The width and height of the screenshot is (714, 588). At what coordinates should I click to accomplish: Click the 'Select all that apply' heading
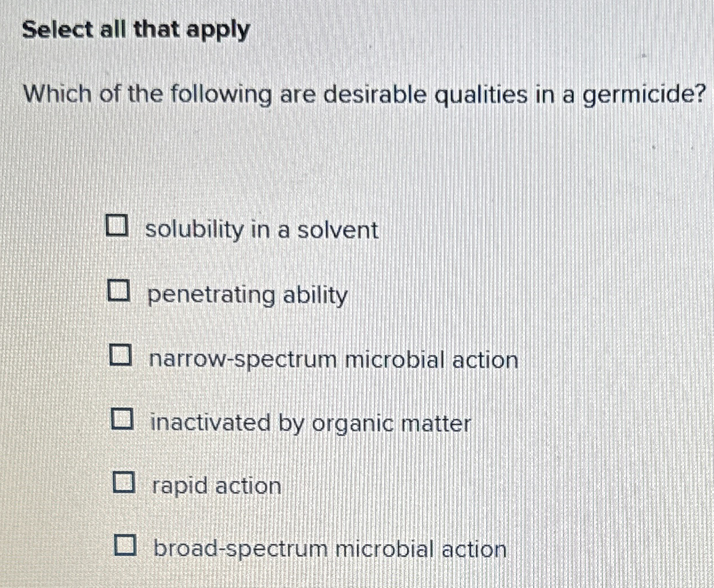(136, 30)
